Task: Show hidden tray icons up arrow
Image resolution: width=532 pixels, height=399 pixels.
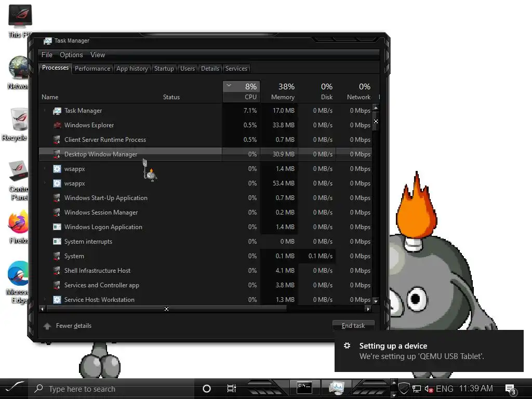Action: point(394,382)
